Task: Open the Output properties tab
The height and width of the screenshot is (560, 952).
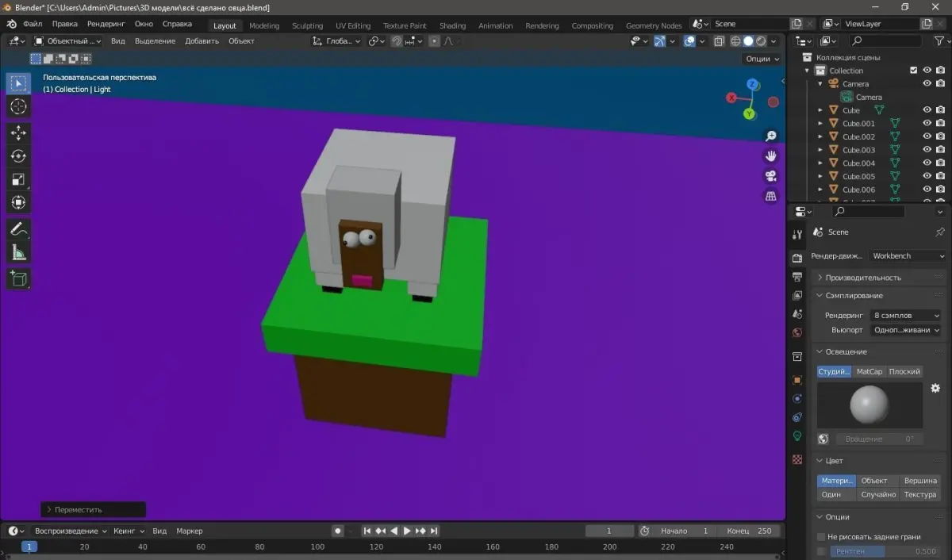Action: (x=797, y=276)
